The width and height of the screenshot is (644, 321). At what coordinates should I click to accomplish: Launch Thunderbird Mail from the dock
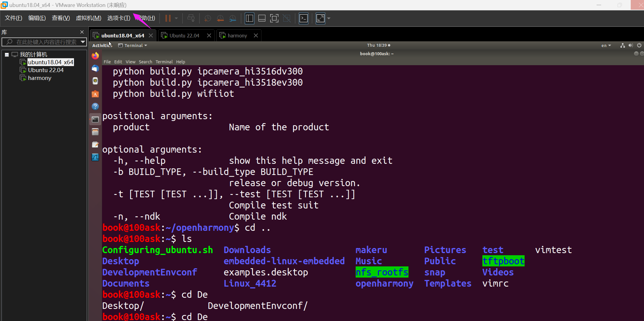tap(95, 68)
